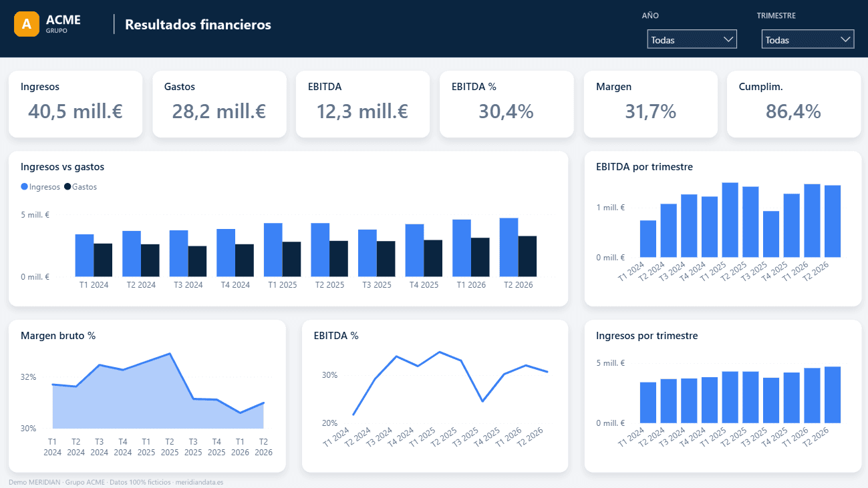The width and height of the screenshot is (868, 488).
Task: Click T1 2026 axis label in Ingresos vs gastos
Action: [x=470, y=284]
